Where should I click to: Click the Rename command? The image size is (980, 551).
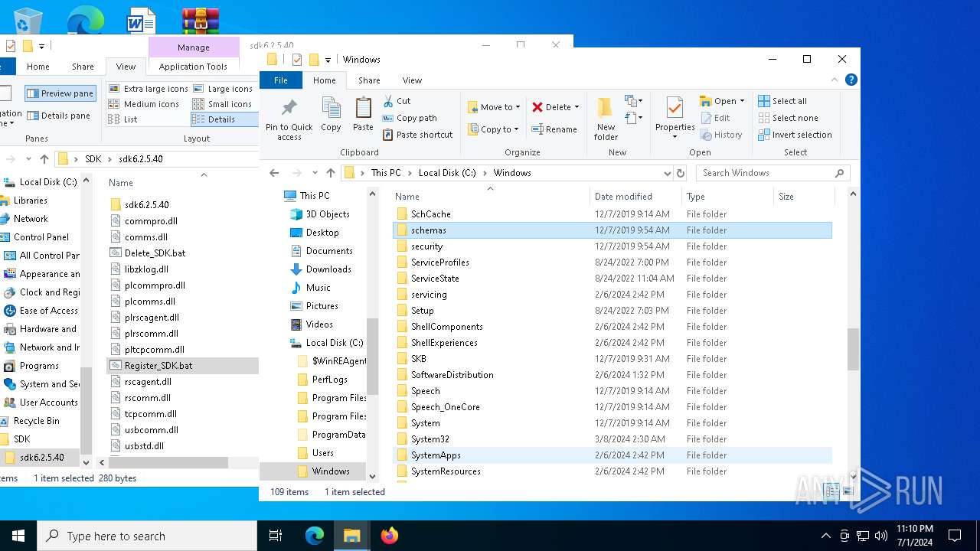pyautogui.click(x=554, y=129)
